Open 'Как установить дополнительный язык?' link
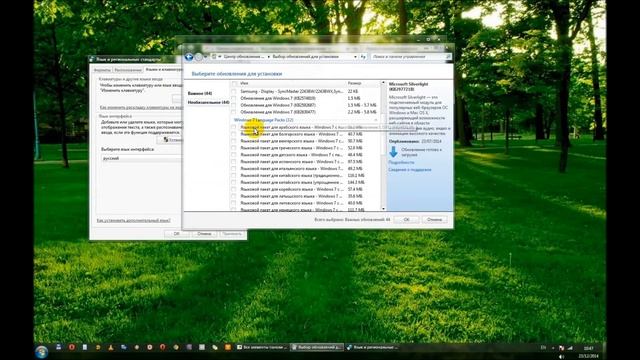The height and width of the screenshot is (360, 640). pos(133,220)
